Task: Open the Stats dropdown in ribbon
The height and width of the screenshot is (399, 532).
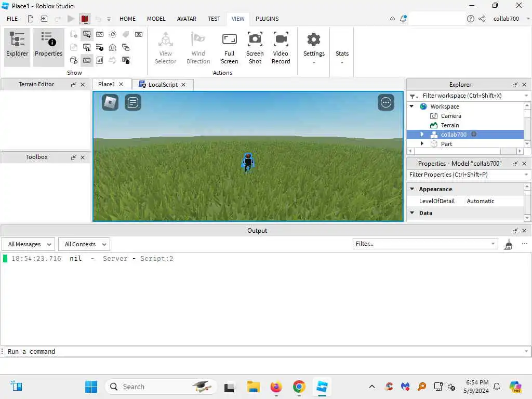Action: [x=342, y=56]
